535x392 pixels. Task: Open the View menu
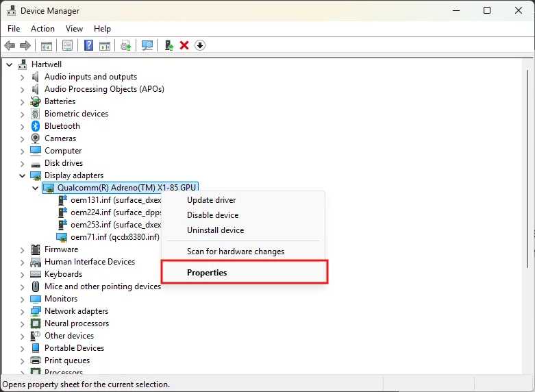(74, 29)
